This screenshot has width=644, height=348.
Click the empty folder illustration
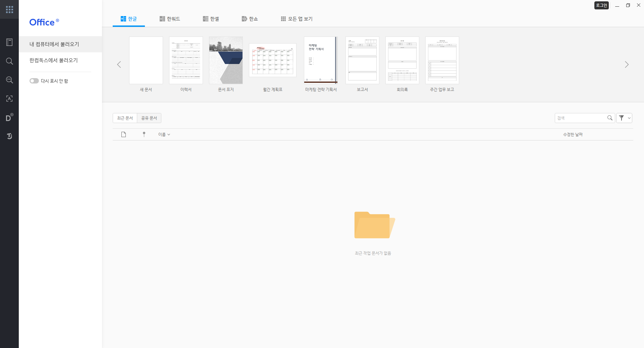[375, 225]
